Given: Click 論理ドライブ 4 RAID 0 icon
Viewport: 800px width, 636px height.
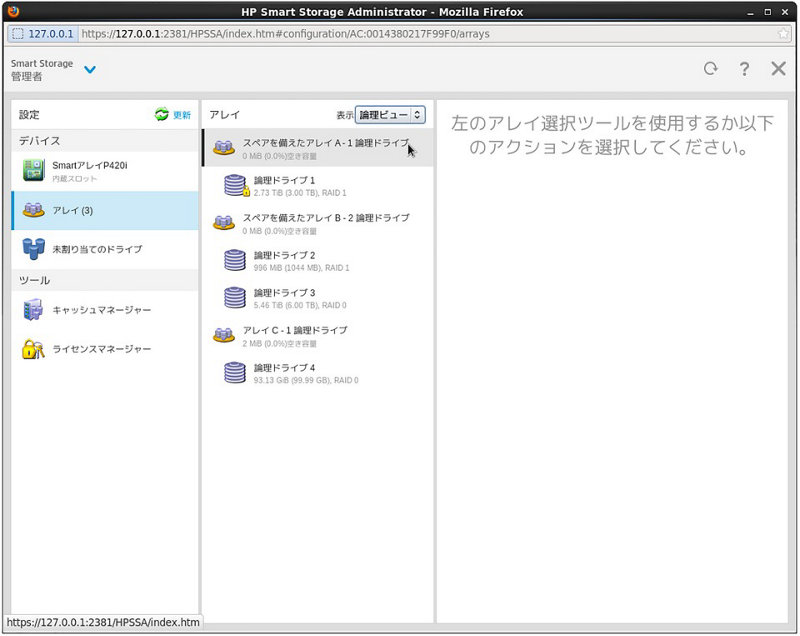Looking at the screenshot, I should point(235,373).
